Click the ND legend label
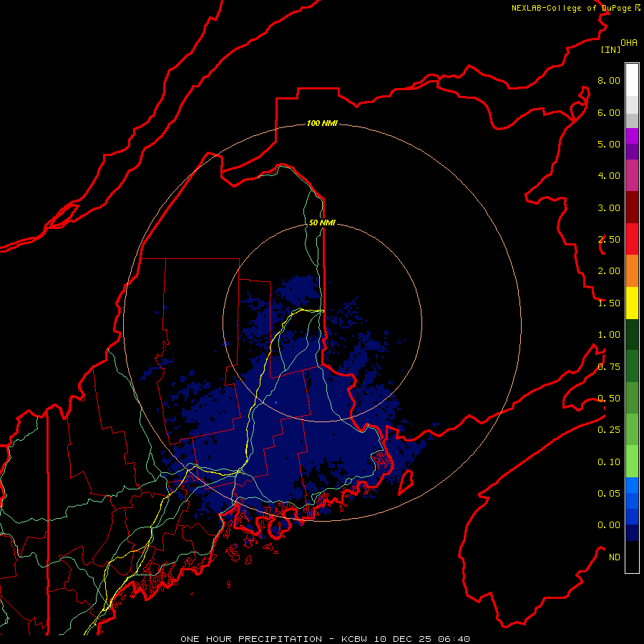Image resolution: width=644 pixels, height=644 pixels. click(615, 557)
